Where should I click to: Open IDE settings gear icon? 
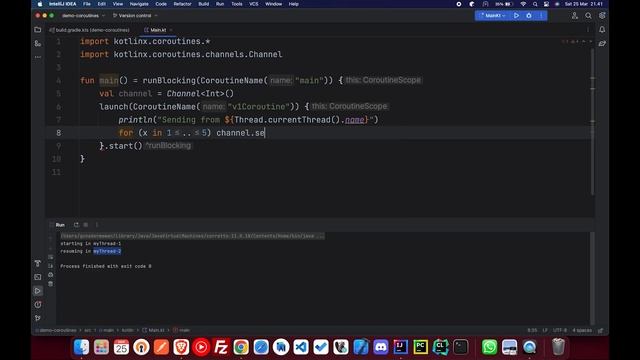click(x=602, y=16)
